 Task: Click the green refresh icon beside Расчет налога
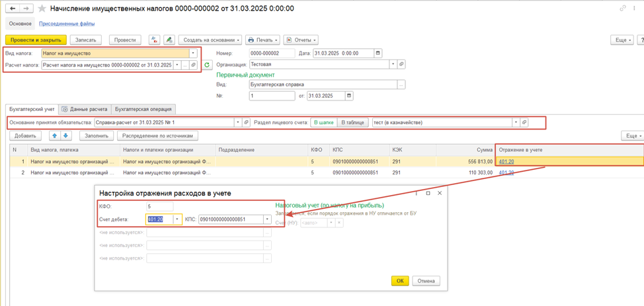point(208,65)
